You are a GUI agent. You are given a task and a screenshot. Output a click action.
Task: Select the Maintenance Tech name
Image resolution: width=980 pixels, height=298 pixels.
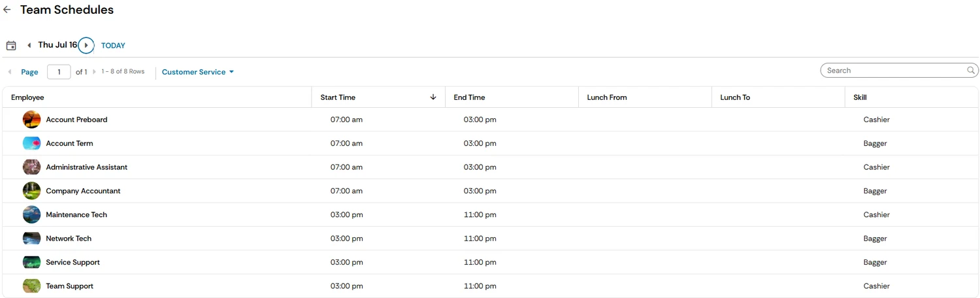76,214
